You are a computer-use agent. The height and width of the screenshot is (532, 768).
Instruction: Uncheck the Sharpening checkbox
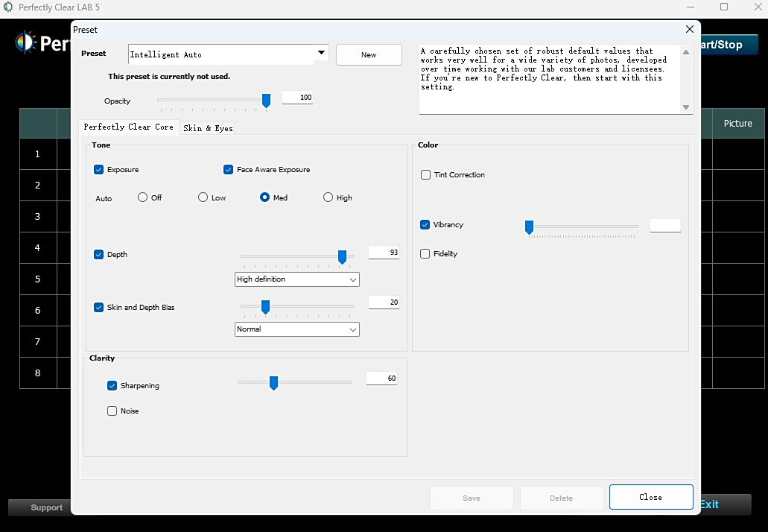[x=112, y=385]
